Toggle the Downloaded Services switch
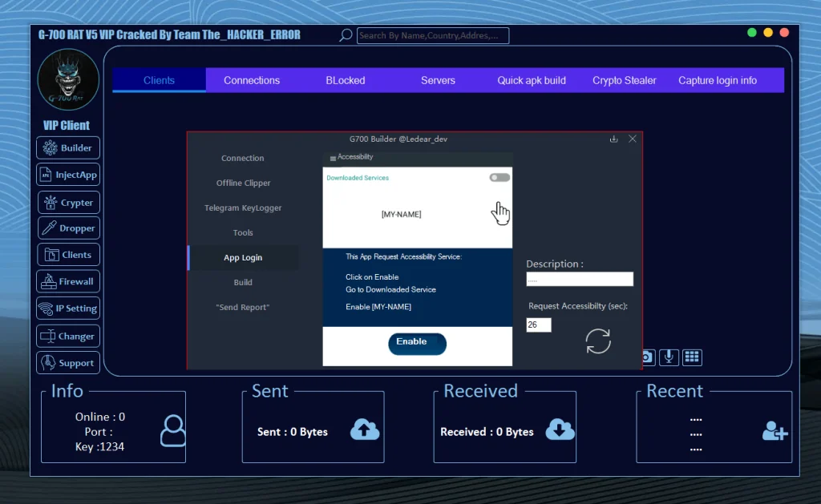Screen dimensions: 821x504 (499, 178)
